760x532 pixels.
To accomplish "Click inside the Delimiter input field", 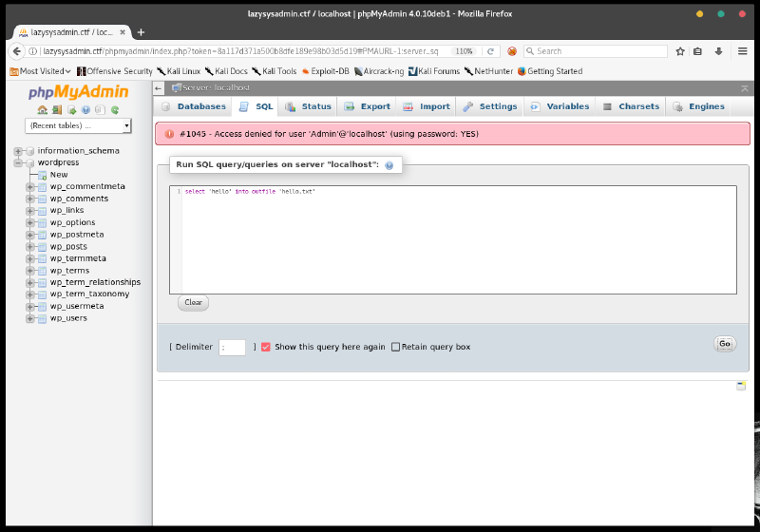I will coord(232,348).
